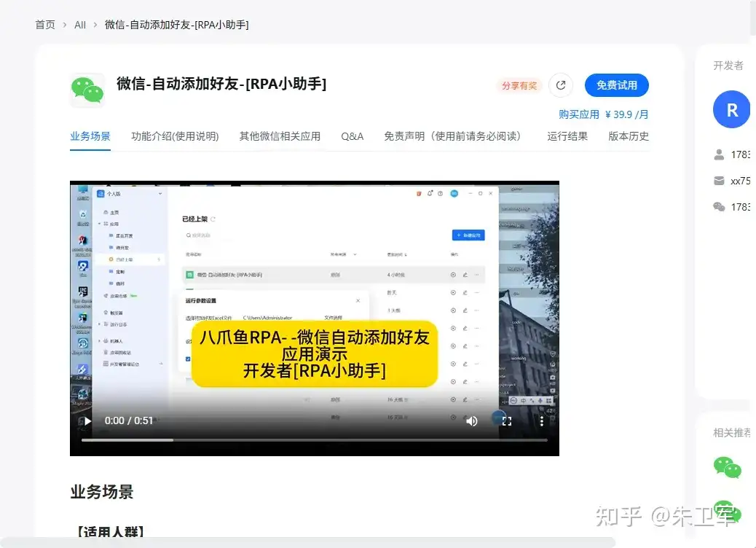This screenshot has height=548, width=756.
Task: Click the 开发者 panel label
Action: click(728, 66)
